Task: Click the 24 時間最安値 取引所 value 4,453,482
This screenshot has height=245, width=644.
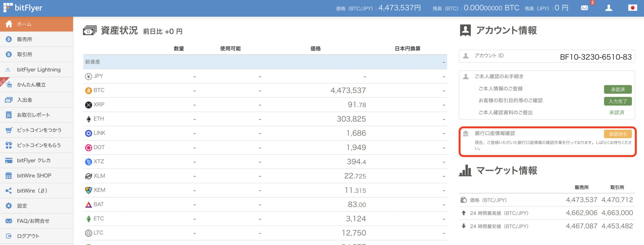Action: coord(617,226)
